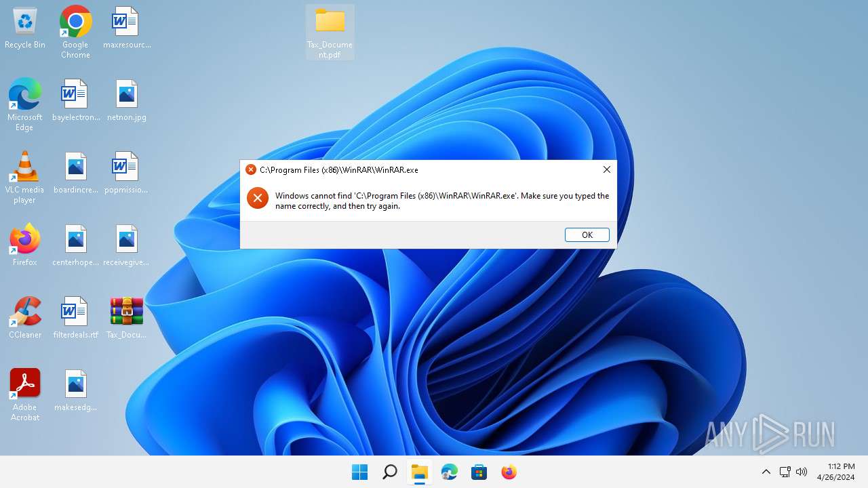
Task: Select the receivegive... image file
Action: tap(126, 246)
